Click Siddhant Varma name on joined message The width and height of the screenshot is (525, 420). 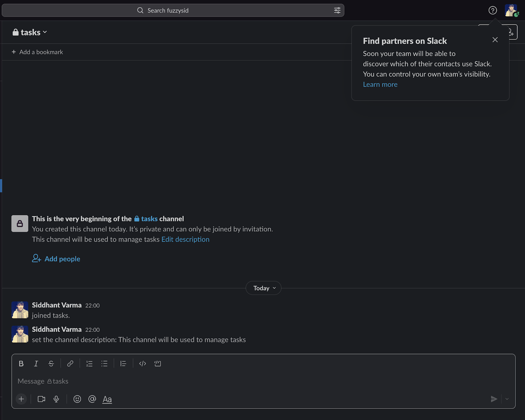tap(57, 305)
